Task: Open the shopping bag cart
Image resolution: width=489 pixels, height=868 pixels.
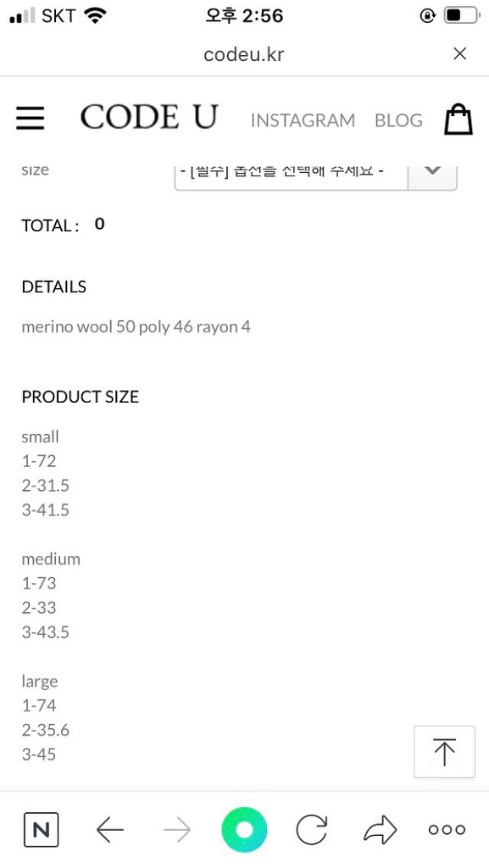Action: coord(458,119)
